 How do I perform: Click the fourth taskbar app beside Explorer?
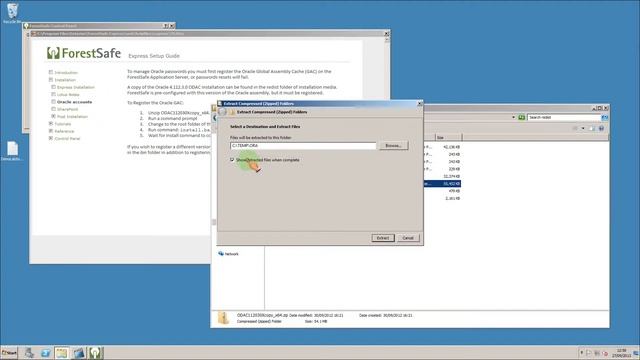click(x=79, y=353)
